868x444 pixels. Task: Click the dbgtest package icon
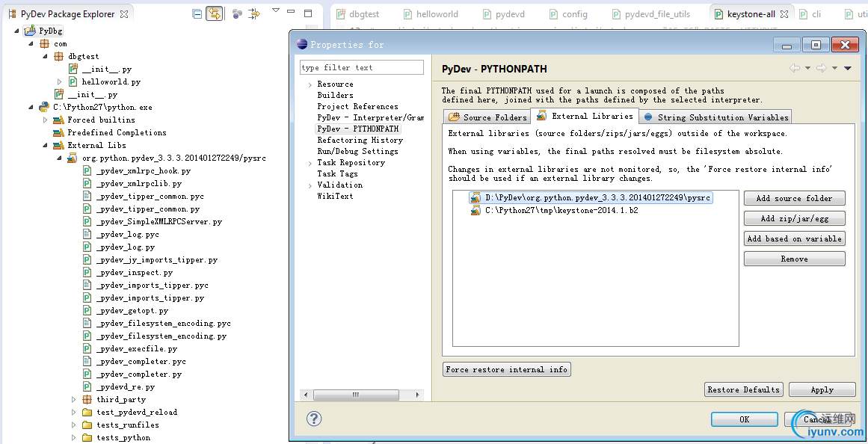tap(59, 56)
